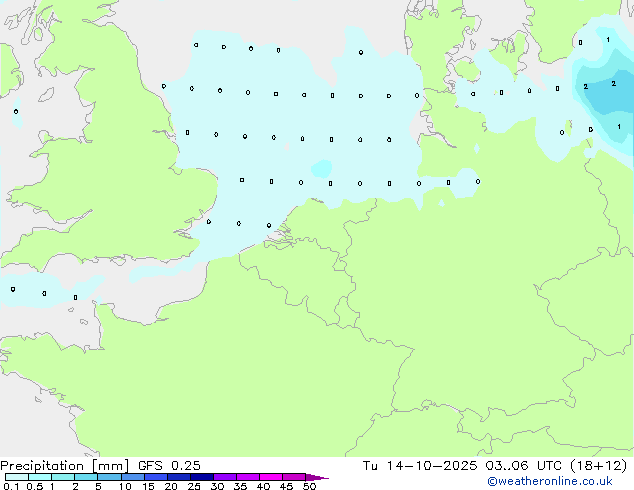Click the "0.1" legend tick label
The image size is (634, 490).
(11, 486)
